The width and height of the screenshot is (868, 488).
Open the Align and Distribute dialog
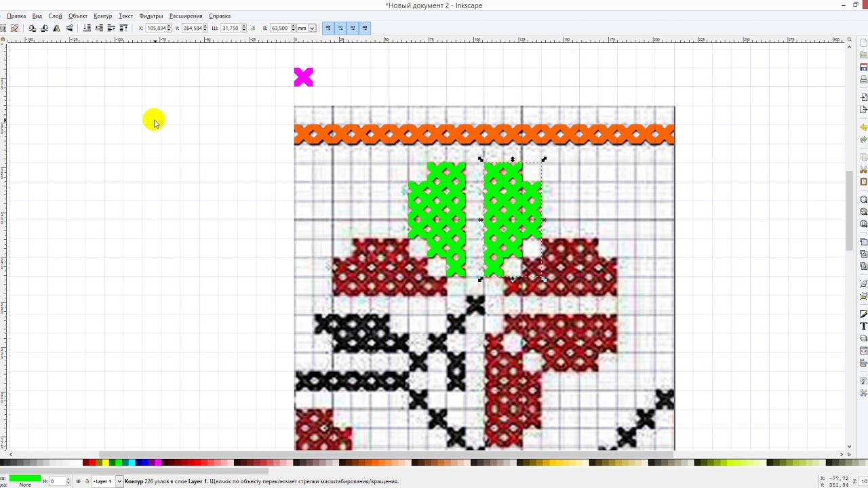[x=863, y=363]
